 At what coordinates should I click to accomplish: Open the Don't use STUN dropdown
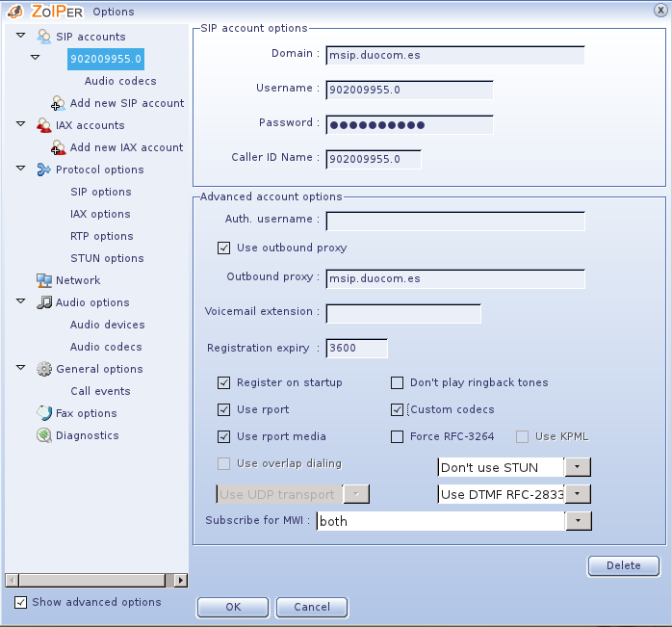(x=577, y=467)
